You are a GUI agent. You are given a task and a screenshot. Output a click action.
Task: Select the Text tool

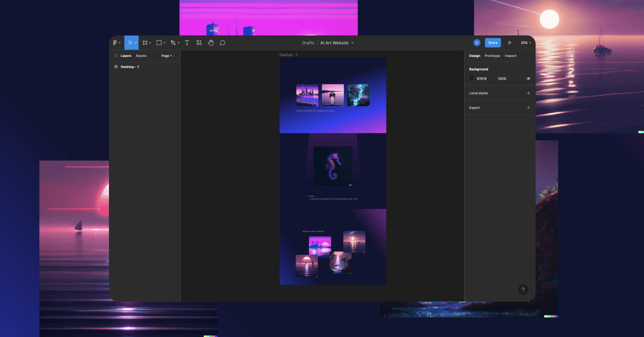(187, 42)
